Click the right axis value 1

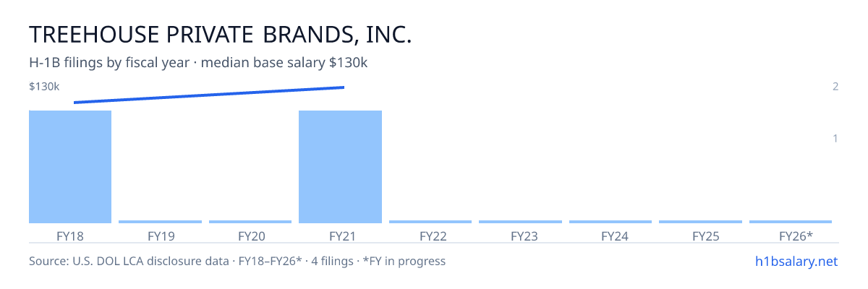pos(835,138)
